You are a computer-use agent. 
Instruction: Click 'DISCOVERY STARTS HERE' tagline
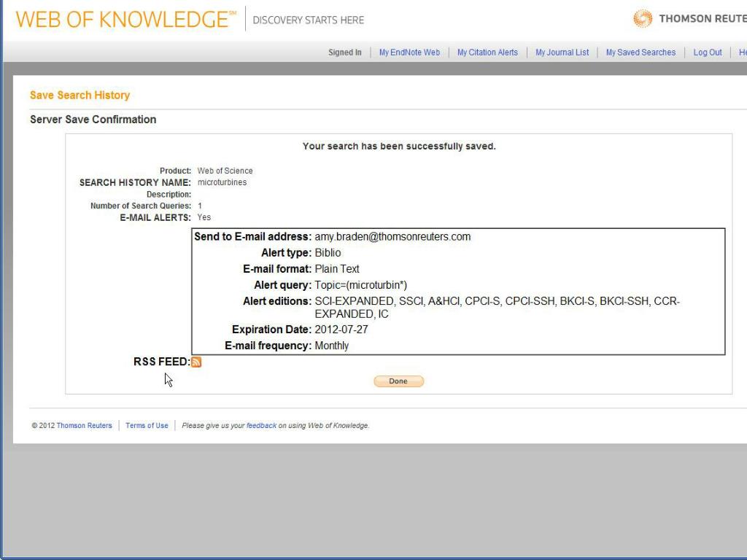coord(309,20)
